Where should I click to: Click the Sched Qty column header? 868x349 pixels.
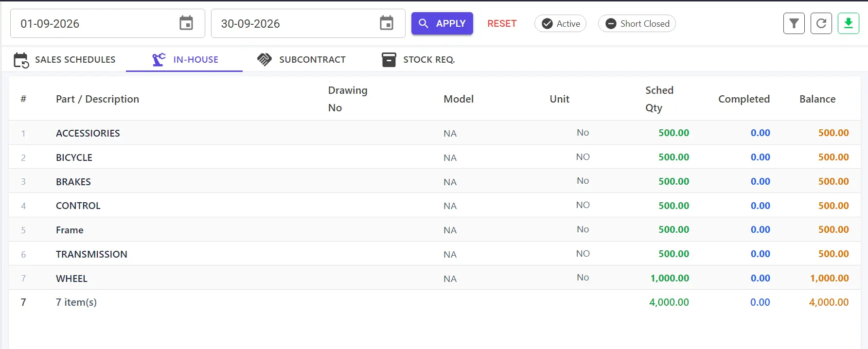click(x=659, y=99)
